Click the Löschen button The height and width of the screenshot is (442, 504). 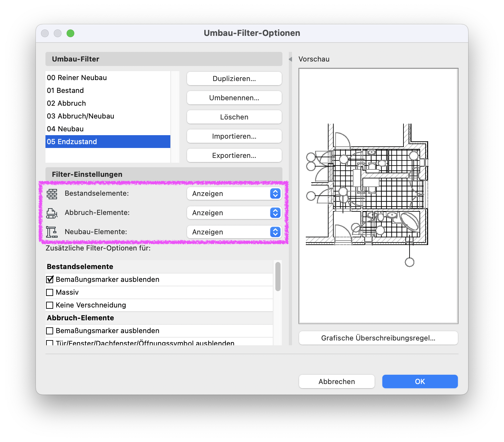[234, 117]
